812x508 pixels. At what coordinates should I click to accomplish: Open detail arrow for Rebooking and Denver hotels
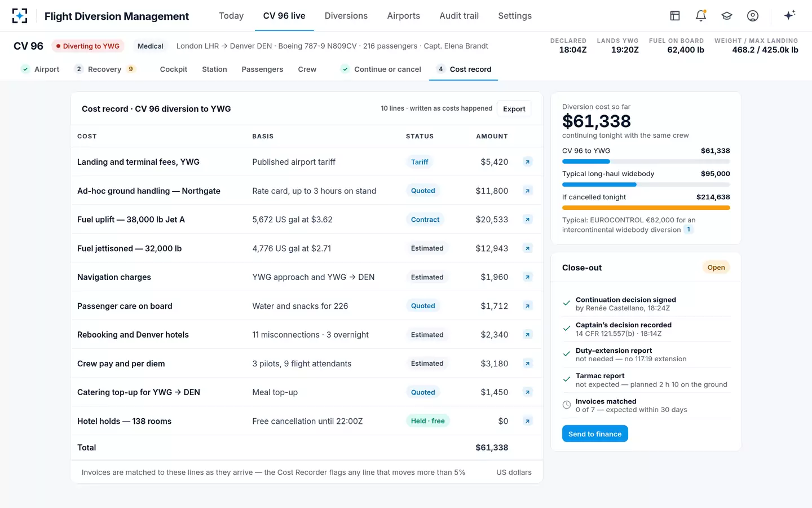528,335
